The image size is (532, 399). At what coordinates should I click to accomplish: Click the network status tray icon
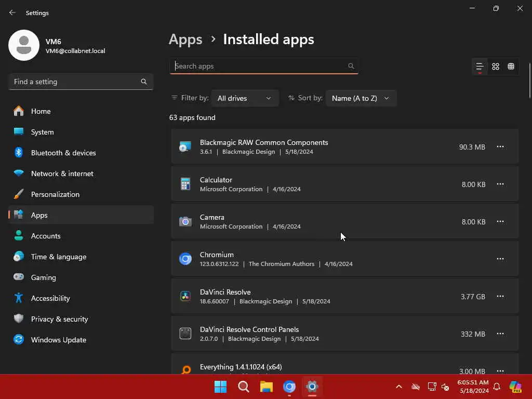(432, 387)
